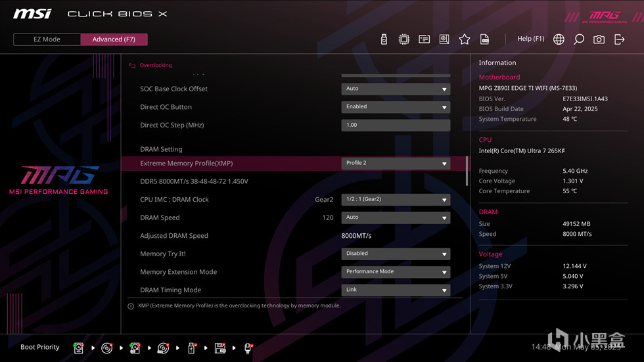Go back to Overclocking breadcrumb link
The width and height of the screenshot is (644, 362).
coord(156,65)
